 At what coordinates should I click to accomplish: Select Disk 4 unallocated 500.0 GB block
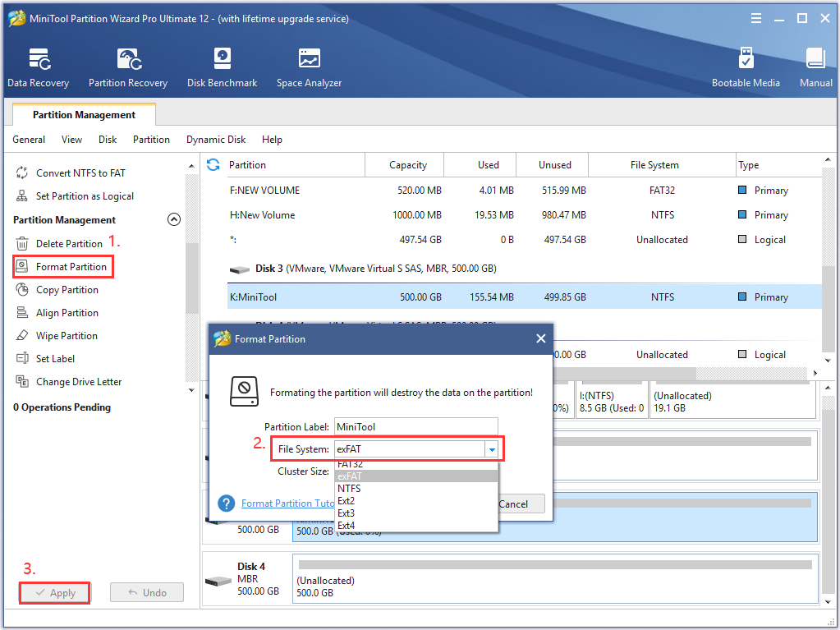pyautogui.click(x=555, y=578)
